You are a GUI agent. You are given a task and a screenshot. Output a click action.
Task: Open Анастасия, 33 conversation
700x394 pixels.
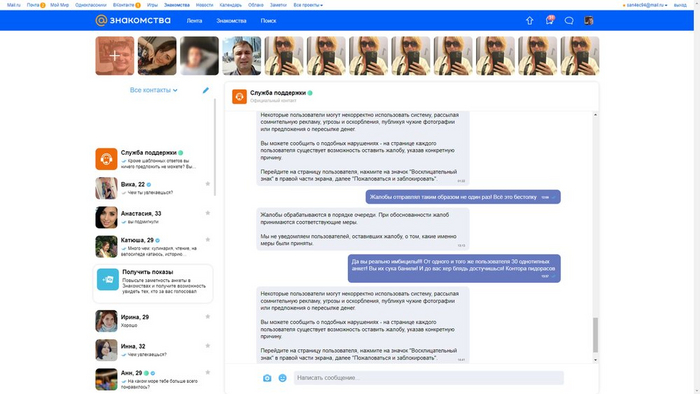[x=153, y=217]
